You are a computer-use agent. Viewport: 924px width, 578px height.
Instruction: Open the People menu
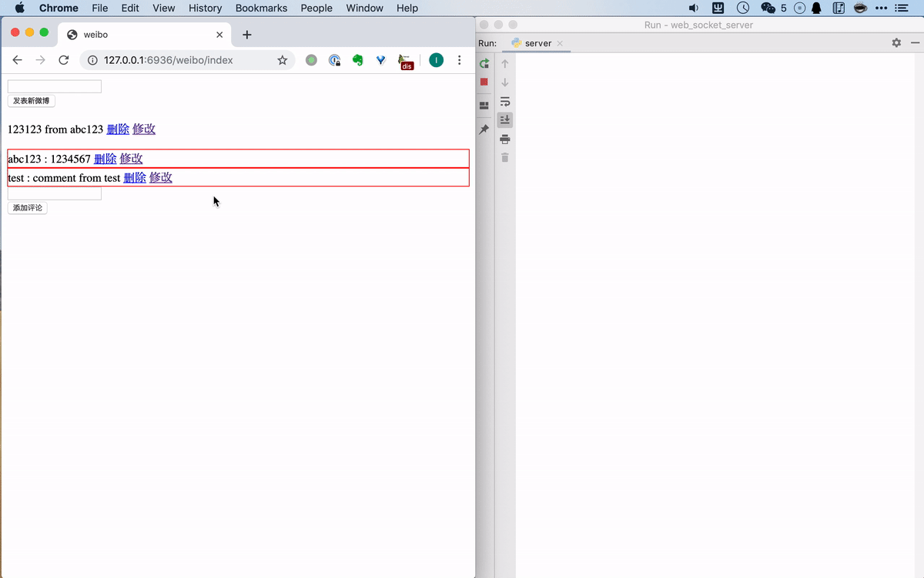(316, 8)
